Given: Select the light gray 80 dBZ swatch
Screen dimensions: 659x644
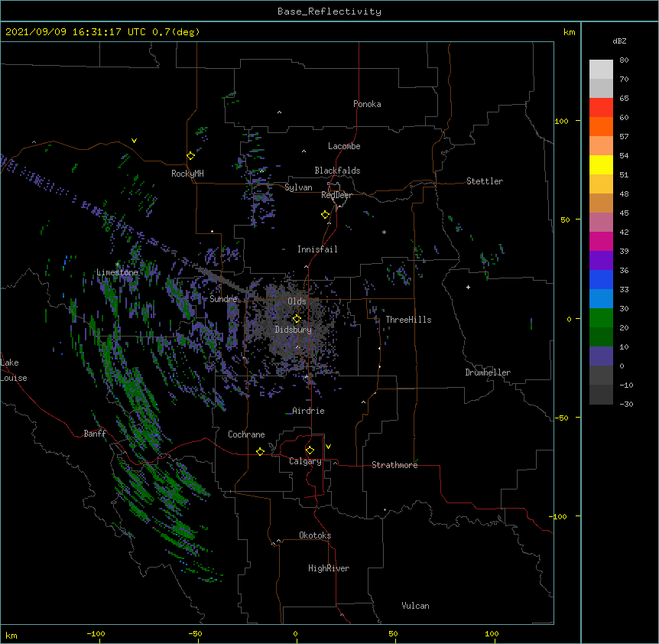Looking at the screenshot, I should (x=601, y=69).
